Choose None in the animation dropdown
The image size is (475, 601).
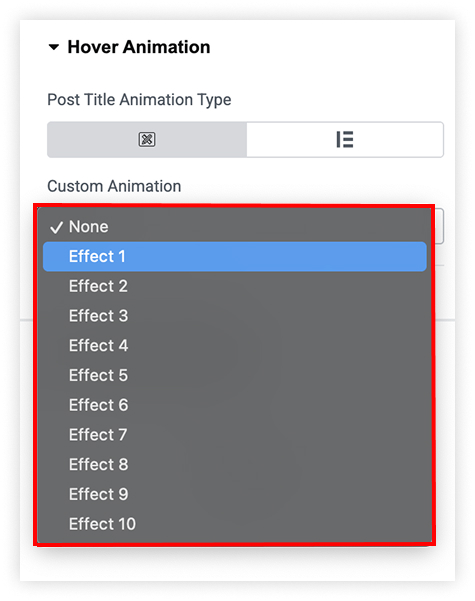click(235, 227)
